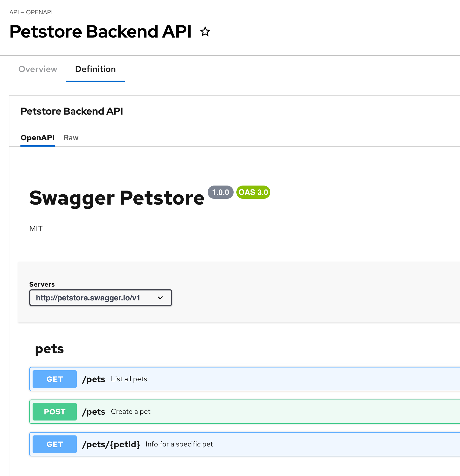Expand the POST /pets Create a pet operation
The image size is (460, 476).
click(221, 411)
